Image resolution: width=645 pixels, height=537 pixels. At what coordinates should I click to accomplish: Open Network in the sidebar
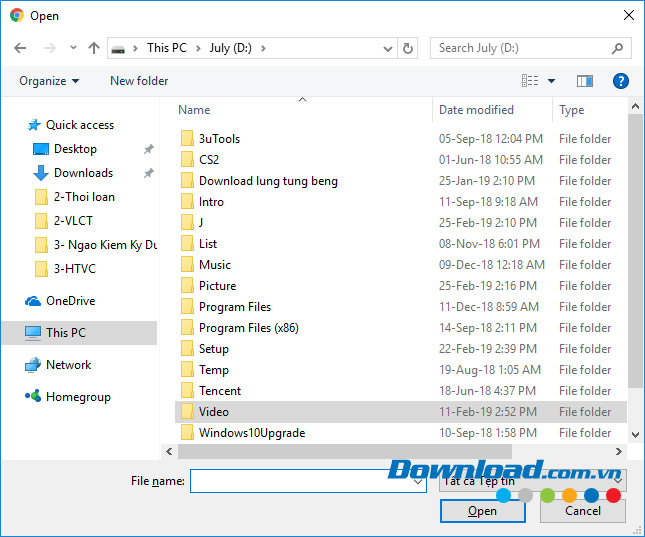(68, 365)
